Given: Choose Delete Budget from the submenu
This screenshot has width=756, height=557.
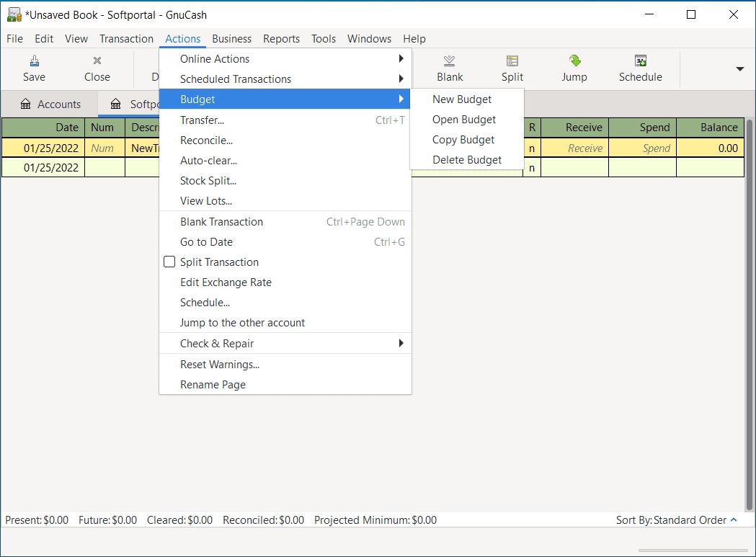Looking at the screenshot, I should tap(467, 160).
